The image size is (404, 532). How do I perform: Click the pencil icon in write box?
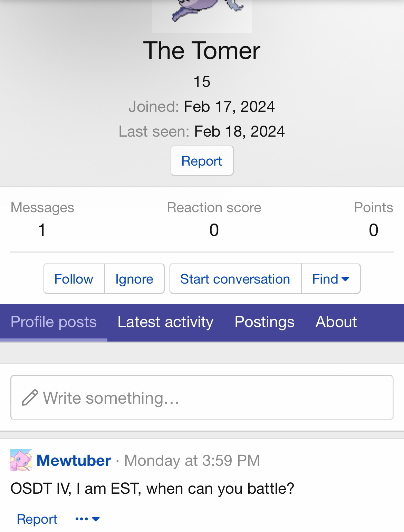pos(30,397)
